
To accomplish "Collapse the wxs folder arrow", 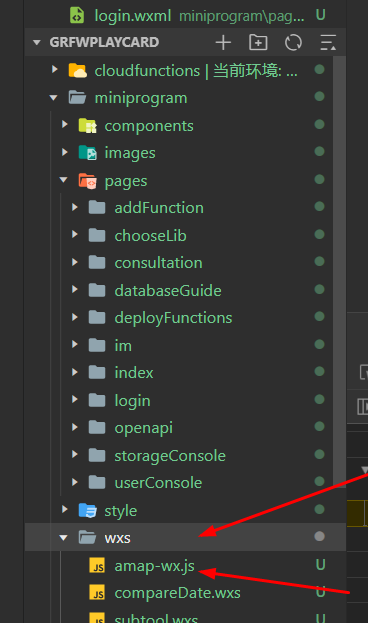I will click(x=64, y=538).
